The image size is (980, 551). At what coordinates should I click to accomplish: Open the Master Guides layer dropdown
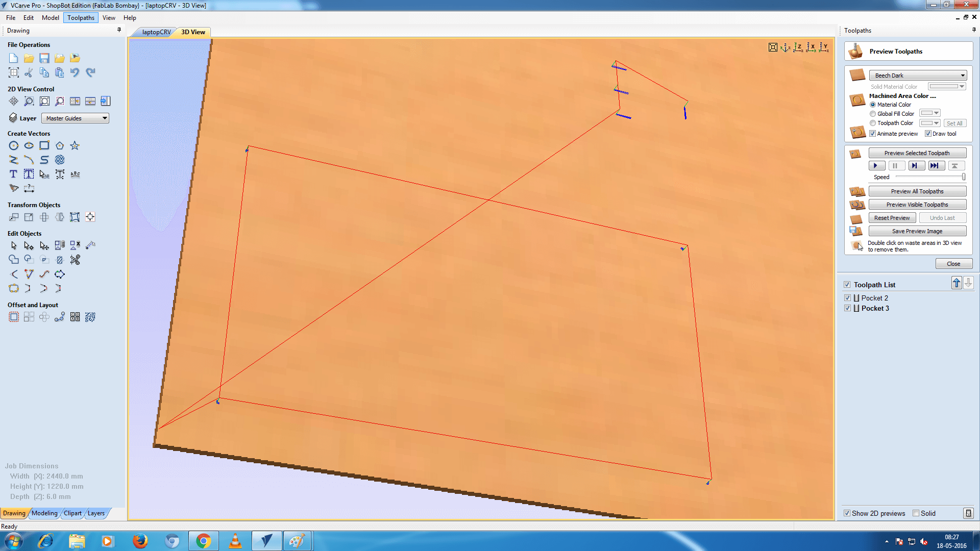pos(75,118)
